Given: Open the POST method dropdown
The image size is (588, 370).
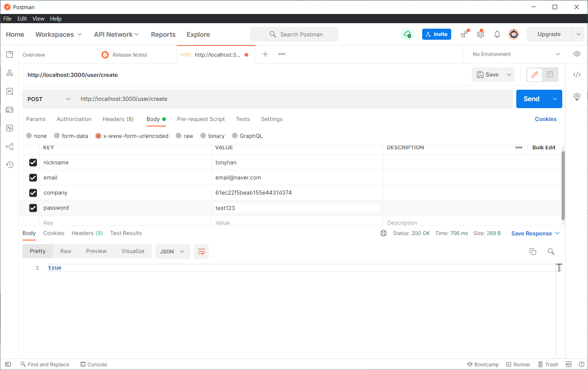Looking at the screenshot, I should point(49,99).
